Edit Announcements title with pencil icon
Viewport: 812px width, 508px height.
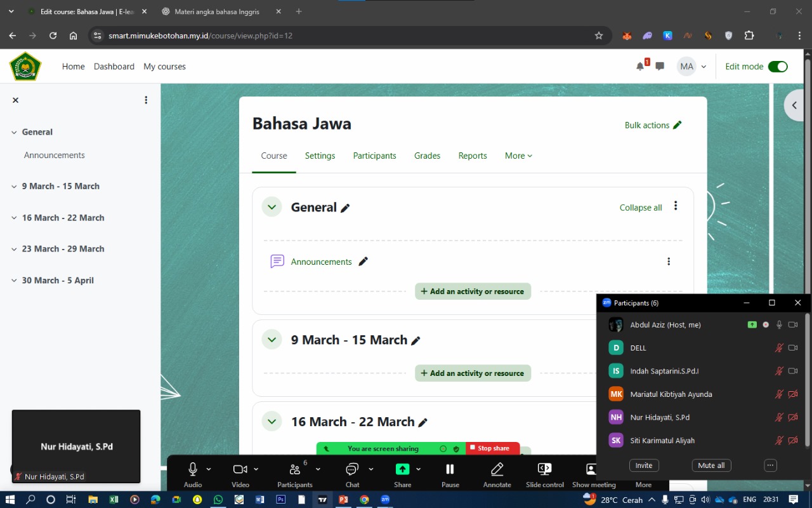click(363, 262)
